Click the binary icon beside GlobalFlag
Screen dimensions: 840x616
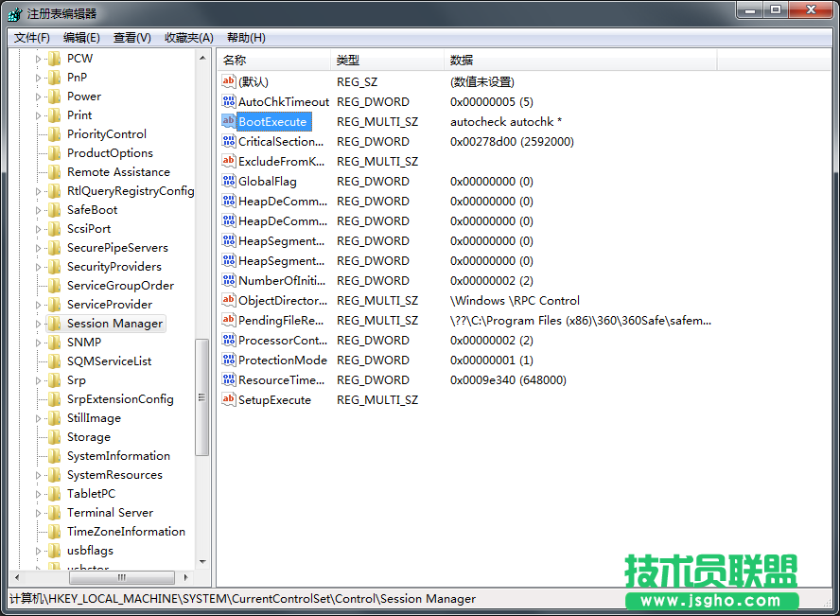click(228, 181)
